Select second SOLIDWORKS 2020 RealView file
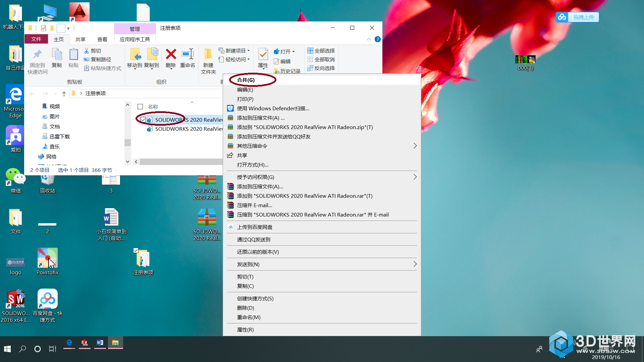 click(x=185, y=129)
